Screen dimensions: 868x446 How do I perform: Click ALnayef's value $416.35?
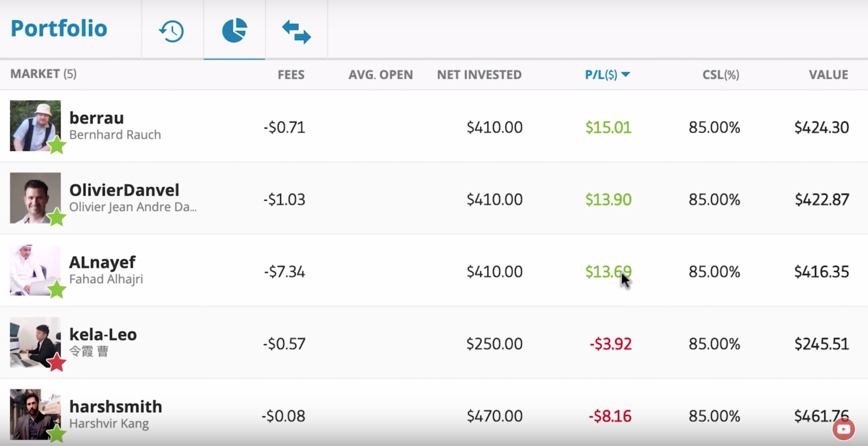(x=821, y=272)
